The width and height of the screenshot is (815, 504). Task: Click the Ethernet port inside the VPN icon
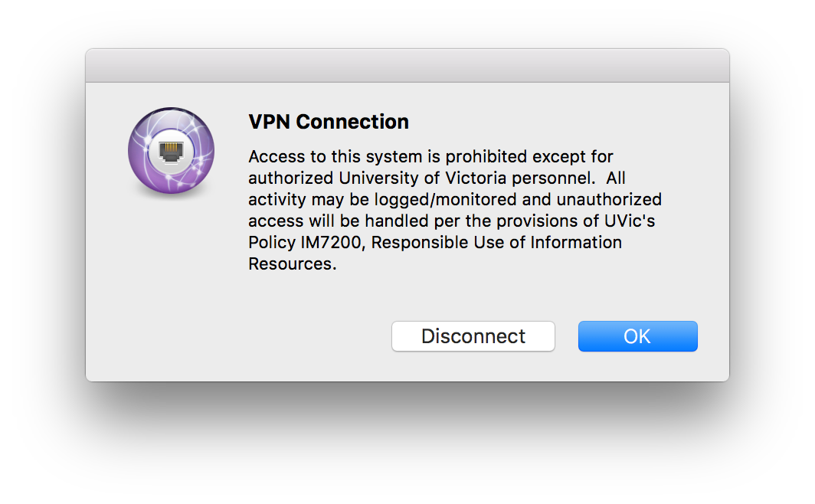[x=171, y=150]
